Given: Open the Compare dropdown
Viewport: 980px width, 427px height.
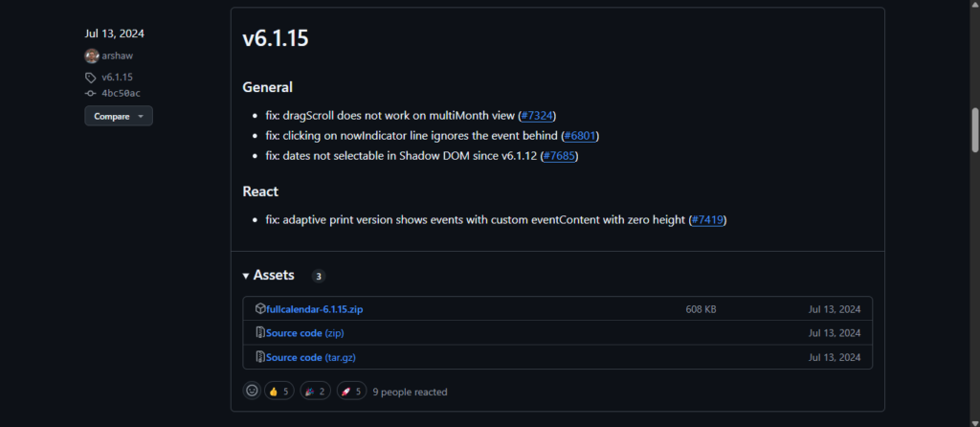Looking at the screenshot, I should (x=119, y=116).
